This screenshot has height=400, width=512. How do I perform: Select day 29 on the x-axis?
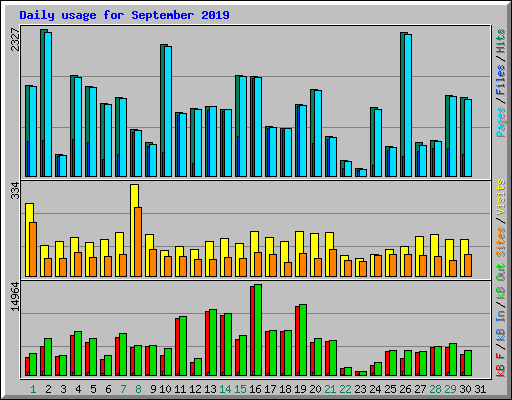(450, 389)
